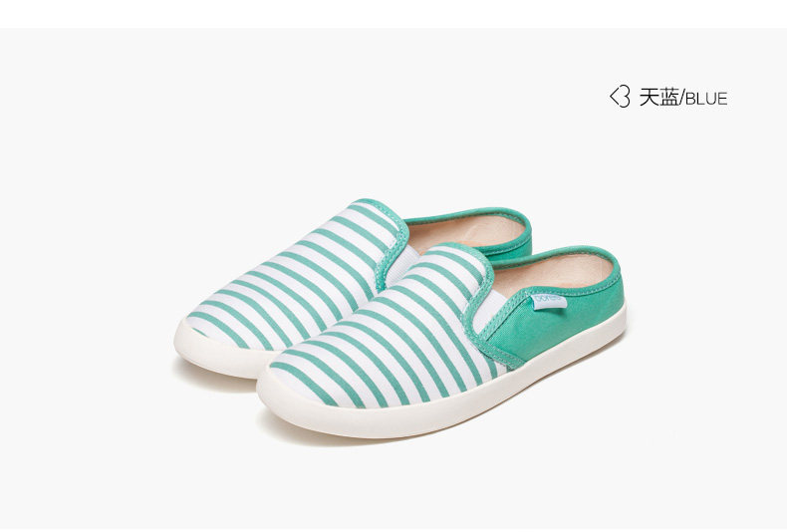Click the BLUE color label
787x532 pixels.
[x=706, y=99]
